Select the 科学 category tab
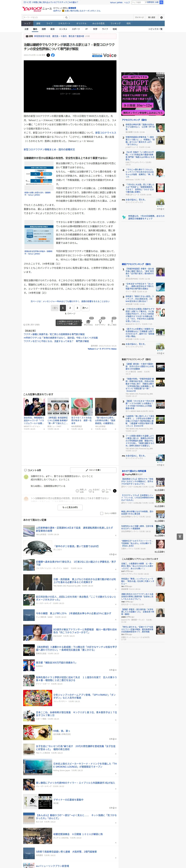 pos(95,29)
